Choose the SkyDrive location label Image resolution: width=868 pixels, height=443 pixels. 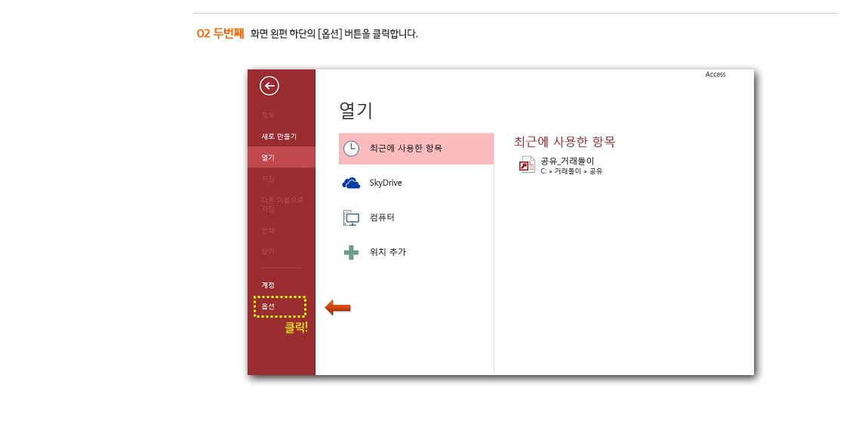pyautogui.click(x=386, y=183)
